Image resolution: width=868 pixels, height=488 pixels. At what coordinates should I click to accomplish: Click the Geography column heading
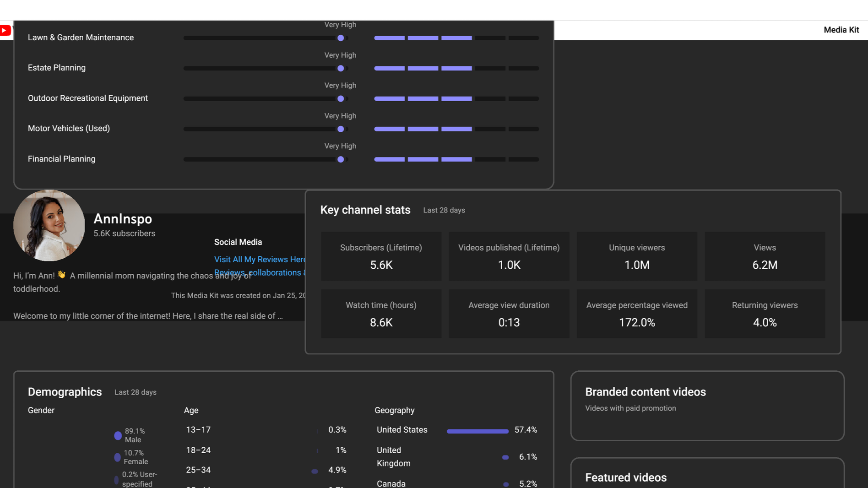pos(395,411)
